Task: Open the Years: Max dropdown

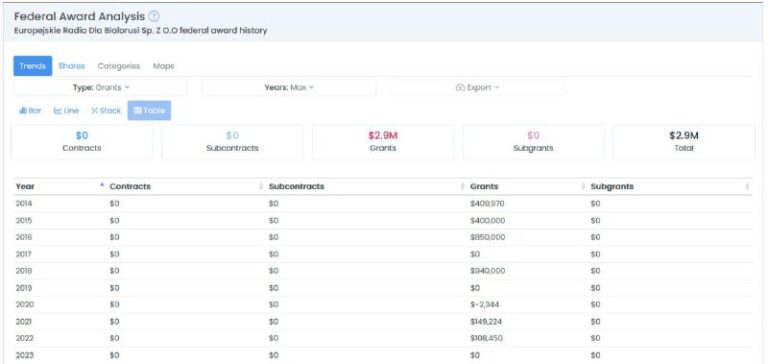Action: (289, 87)
